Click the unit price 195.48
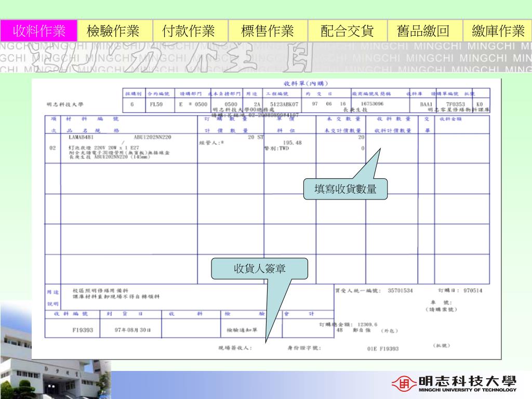This screenshot has height=399, width=532. click(x=292, y=143)
